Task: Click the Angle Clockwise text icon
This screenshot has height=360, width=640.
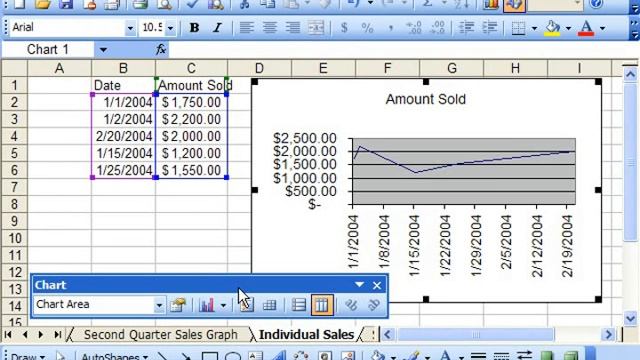Action: tap(351, 304)
